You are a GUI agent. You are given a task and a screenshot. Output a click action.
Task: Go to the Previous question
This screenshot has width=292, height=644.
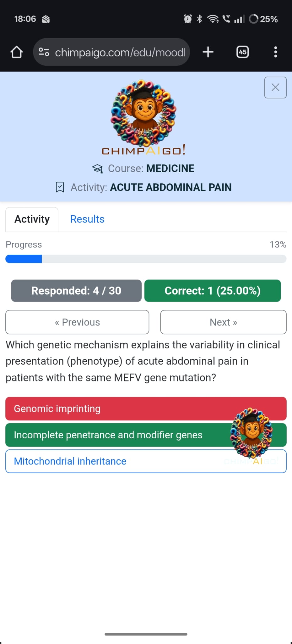[x=77, y=322]
